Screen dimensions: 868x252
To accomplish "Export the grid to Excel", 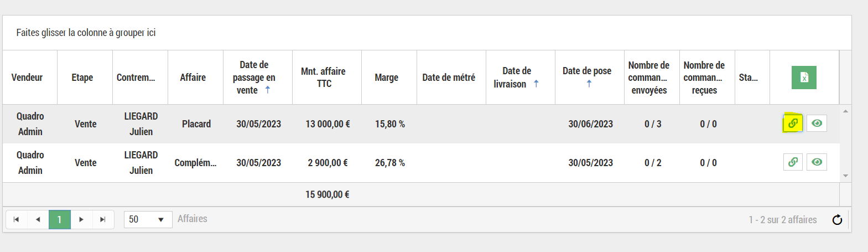I will [804, 78].
